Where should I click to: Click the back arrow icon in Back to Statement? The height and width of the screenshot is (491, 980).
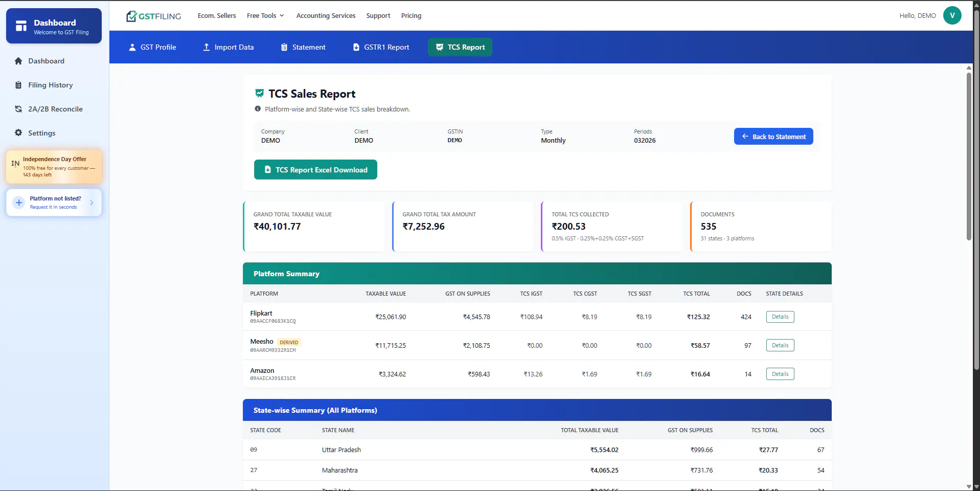[745, 137]
